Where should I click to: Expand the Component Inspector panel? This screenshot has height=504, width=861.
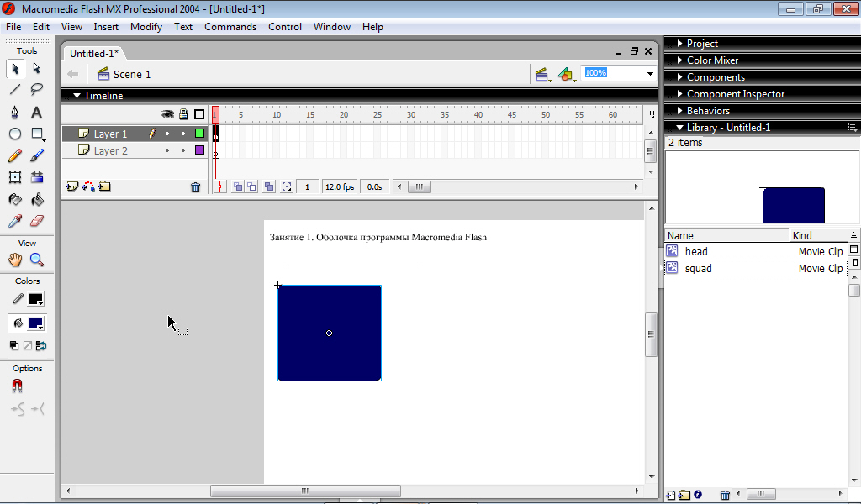point(679,94)
